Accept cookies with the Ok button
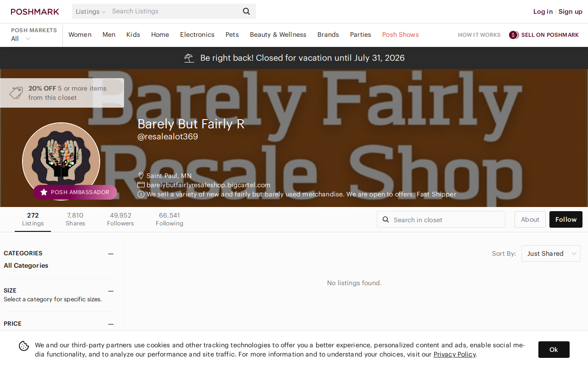 click(554, 350)
